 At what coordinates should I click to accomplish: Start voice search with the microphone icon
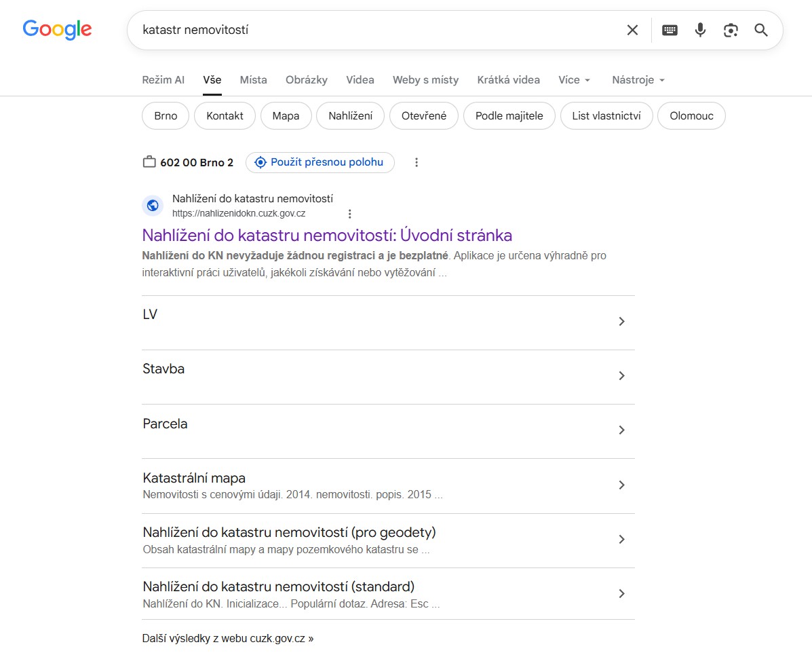coord(700,30)
